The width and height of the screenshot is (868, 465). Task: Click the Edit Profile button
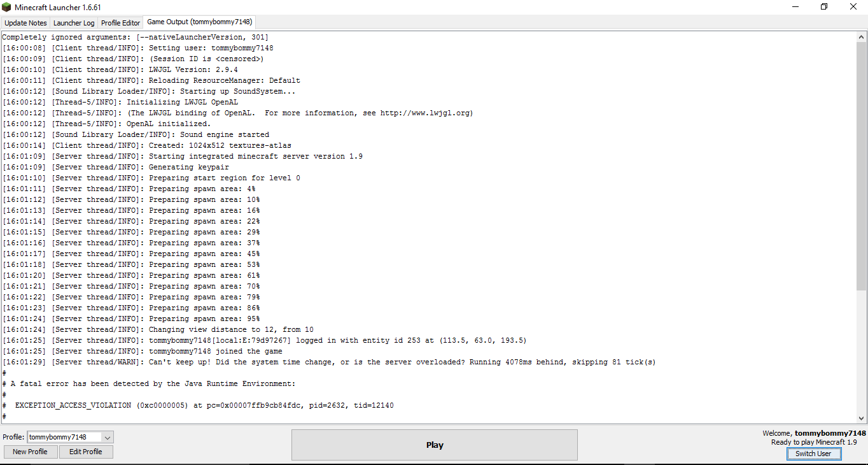[86, 452]
